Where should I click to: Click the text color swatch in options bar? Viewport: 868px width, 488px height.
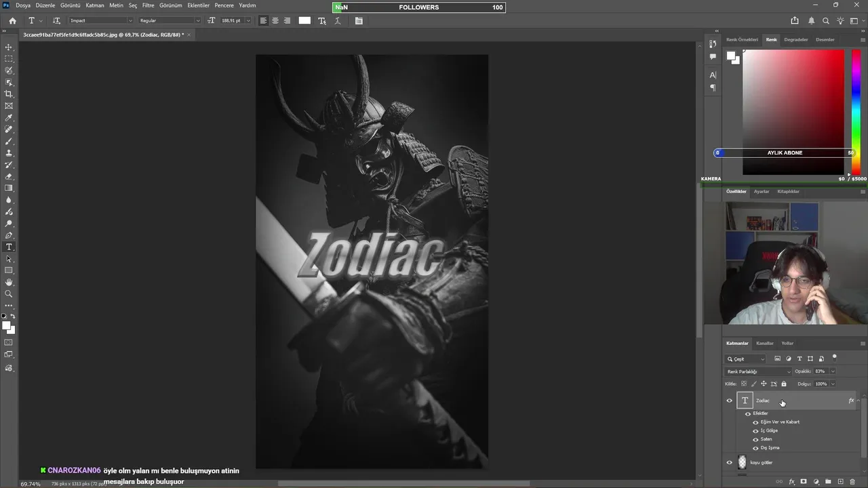tap(304, 20)
